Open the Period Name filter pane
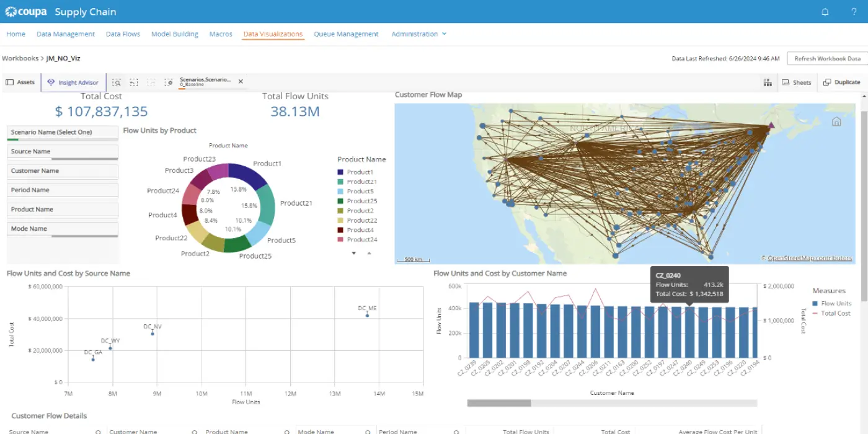Viewport: 868px width, 434px height. [62, 190]
